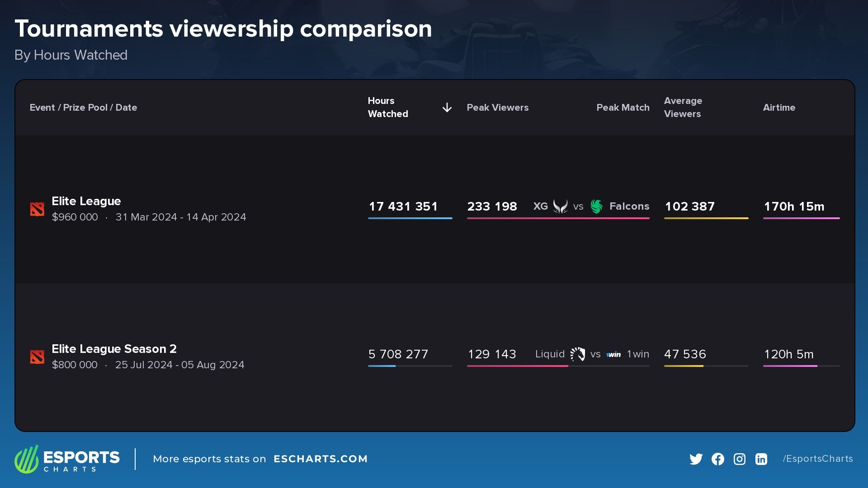Viewport: 868px width, 488px height.
Task: Select the Peak Match column header
Action: 623,108
